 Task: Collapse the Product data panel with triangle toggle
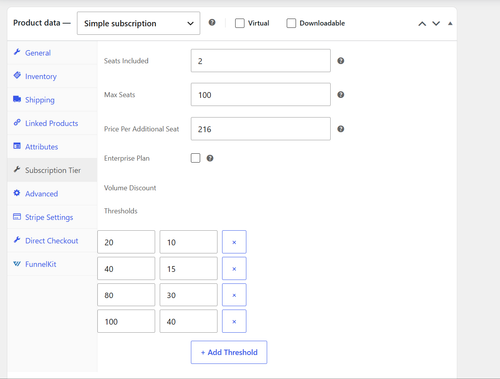(x=450, y=23)
